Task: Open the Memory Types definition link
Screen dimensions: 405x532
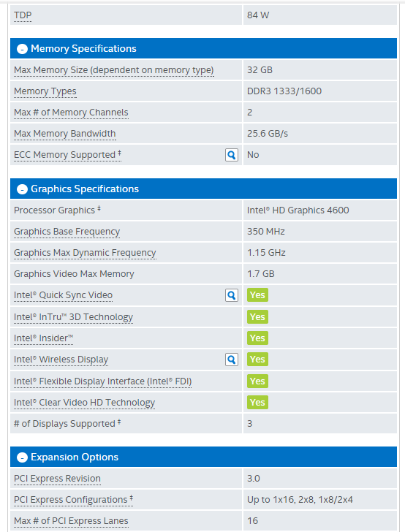Action: (x=45, y=91)
